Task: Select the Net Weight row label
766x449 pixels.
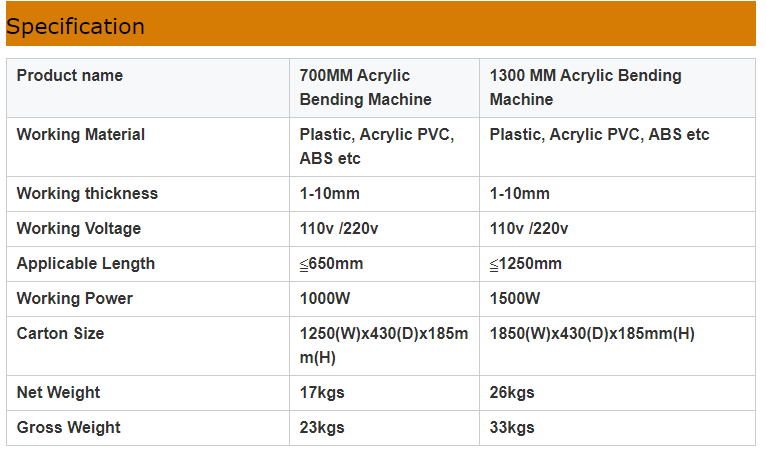Action: (59, 393)
